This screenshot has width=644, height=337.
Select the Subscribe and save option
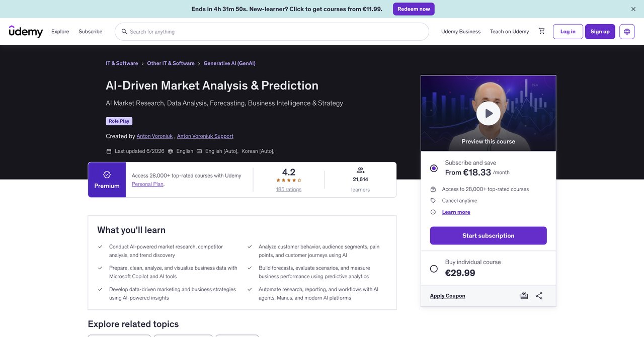tap(434, 168)
